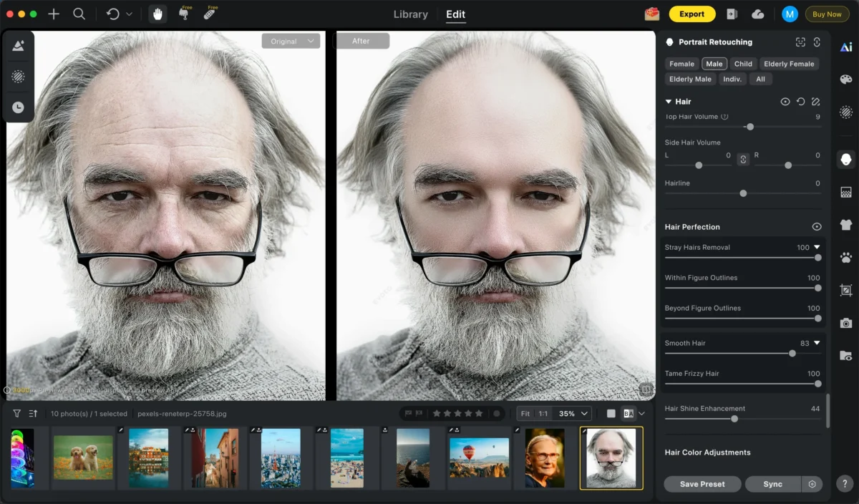Click the Save Preset button
This screenshot has height=504, width=859.
702,484
